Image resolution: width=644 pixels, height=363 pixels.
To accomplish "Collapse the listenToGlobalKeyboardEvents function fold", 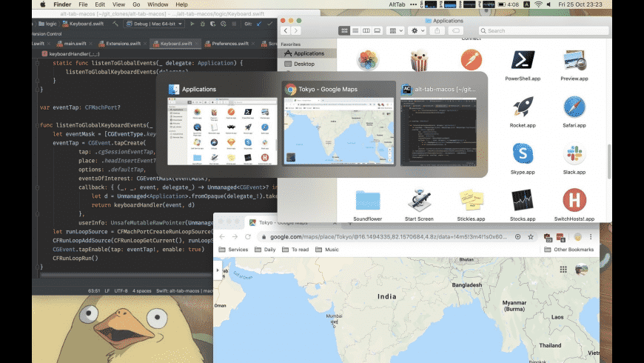I will click(x=37, y=125).
